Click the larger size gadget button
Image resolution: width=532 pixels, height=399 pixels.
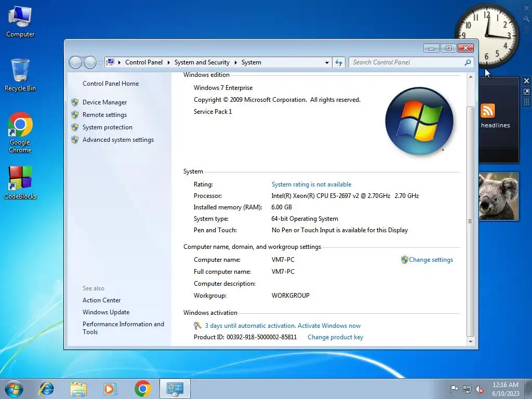(526, 91)
